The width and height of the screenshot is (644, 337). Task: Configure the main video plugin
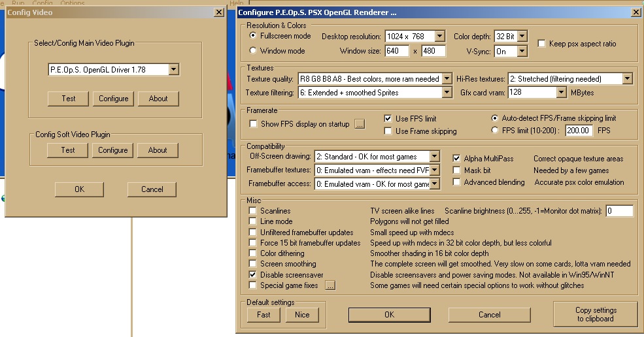(113, 99)
